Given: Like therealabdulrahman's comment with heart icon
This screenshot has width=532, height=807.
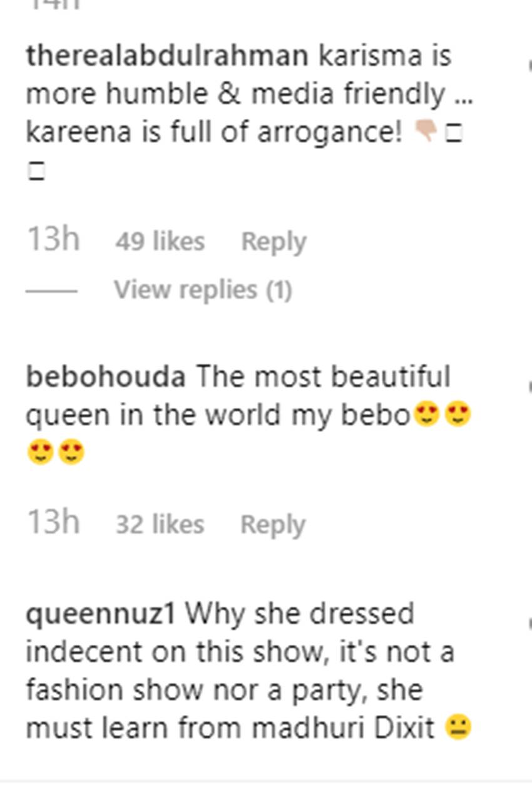Looking at the screenshot, I should (x=529, y=65).
